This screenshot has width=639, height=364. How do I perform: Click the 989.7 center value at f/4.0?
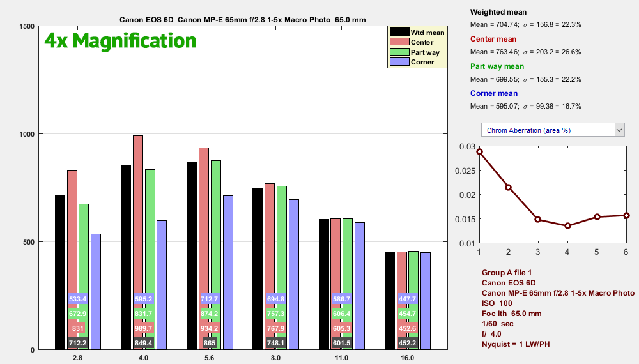point(143,328)
